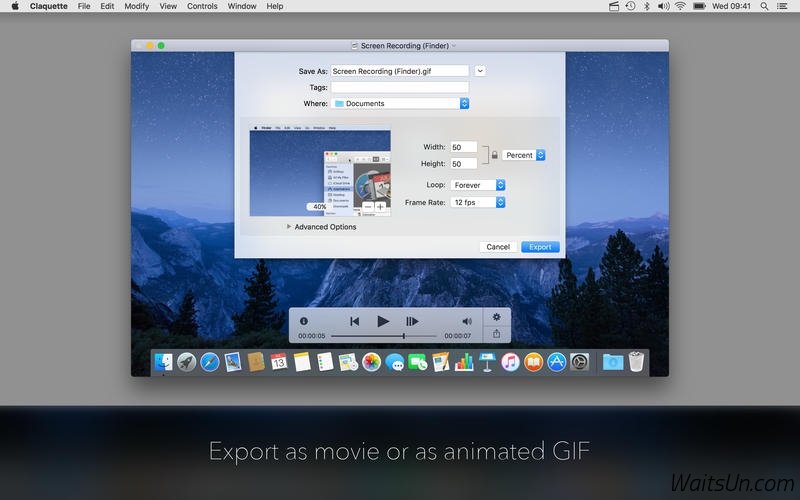
Task: Click the share icon below the gear
Action: 497,334
